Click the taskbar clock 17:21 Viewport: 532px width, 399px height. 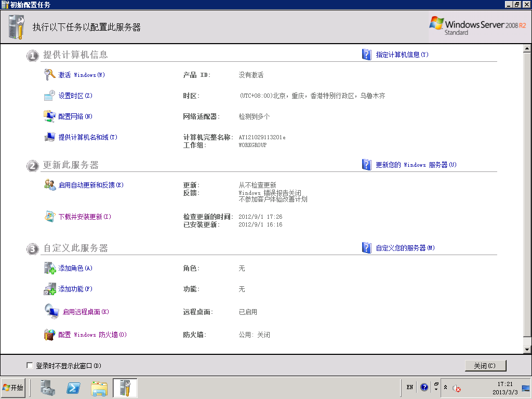coord(505,384)
